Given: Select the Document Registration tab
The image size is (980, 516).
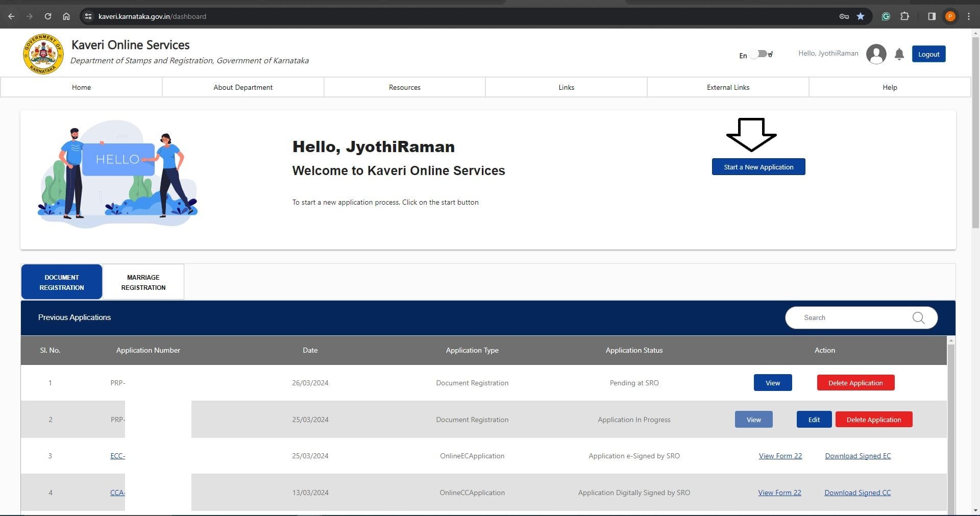Looking at the screenshot, I should point(62,282).
